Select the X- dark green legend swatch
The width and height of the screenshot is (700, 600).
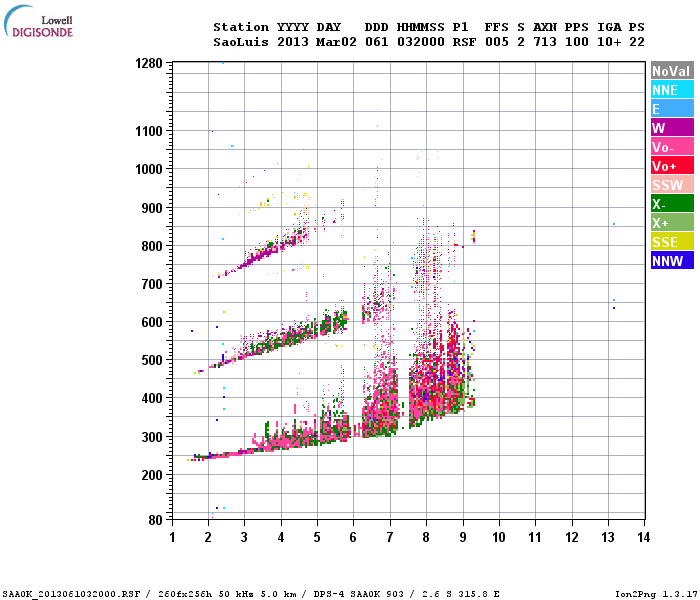point(672,204)
